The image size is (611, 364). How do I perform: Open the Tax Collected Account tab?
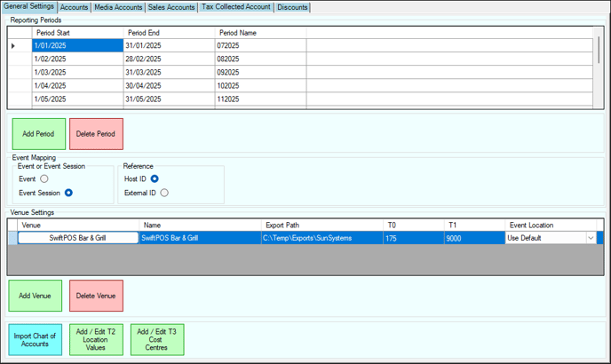(235, 7)
